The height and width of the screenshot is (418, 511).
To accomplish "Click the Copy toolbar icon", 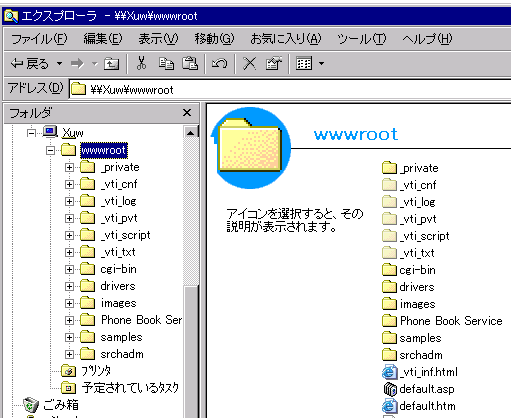I will [166, 63].
